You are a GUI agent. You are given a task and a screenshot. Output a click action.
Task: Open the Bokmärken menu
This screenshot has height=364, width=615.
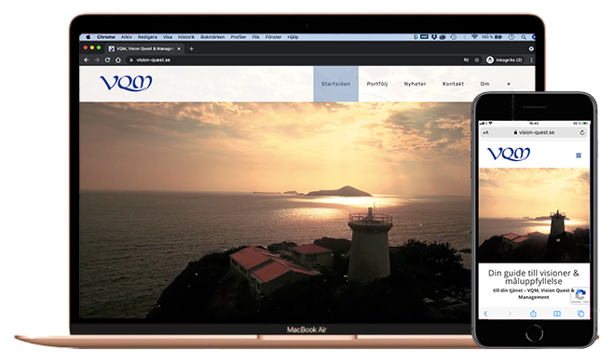pyautogui.click(x=212, y=37)
